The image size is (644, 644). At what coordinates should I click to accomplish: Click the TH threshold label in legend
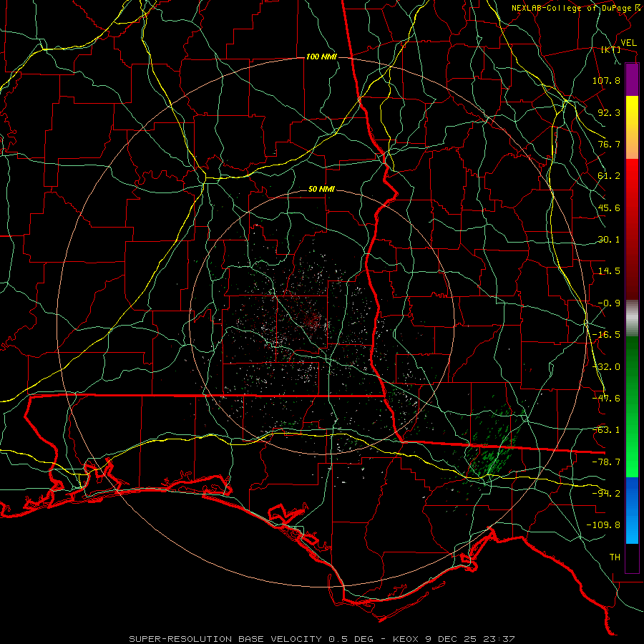click(615, 557)
